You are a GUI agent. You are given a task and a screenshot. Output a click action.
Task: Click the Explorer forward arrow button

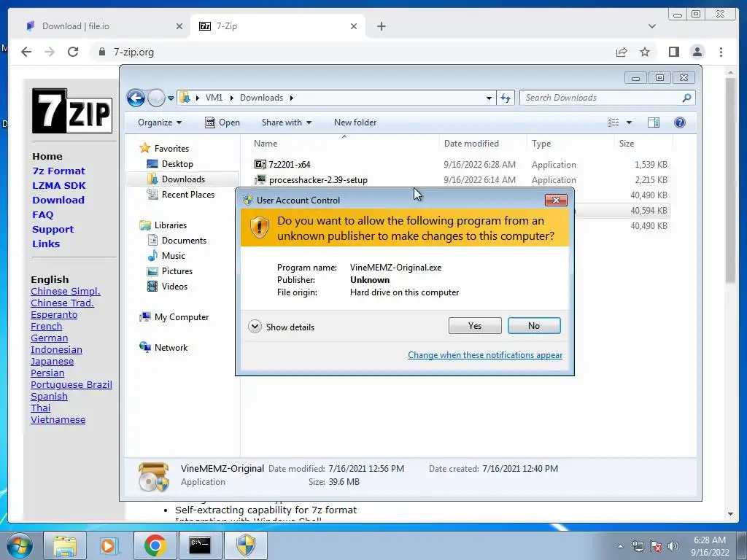[156, 98]
